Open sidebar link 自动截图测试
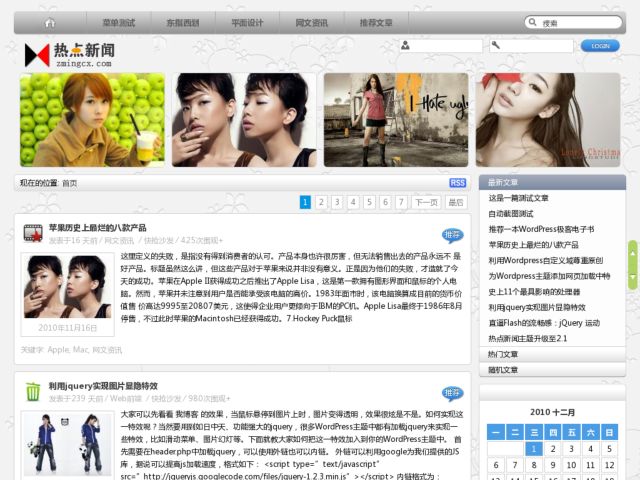The height and width of the screenshot is (480, 640). point(511,213)
